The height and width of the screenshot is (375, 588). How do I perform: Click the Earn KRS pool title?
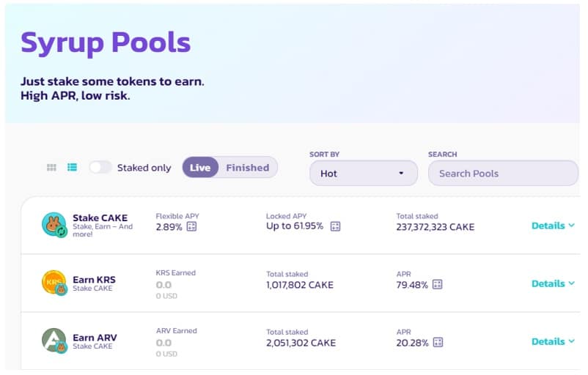(94, 280)
